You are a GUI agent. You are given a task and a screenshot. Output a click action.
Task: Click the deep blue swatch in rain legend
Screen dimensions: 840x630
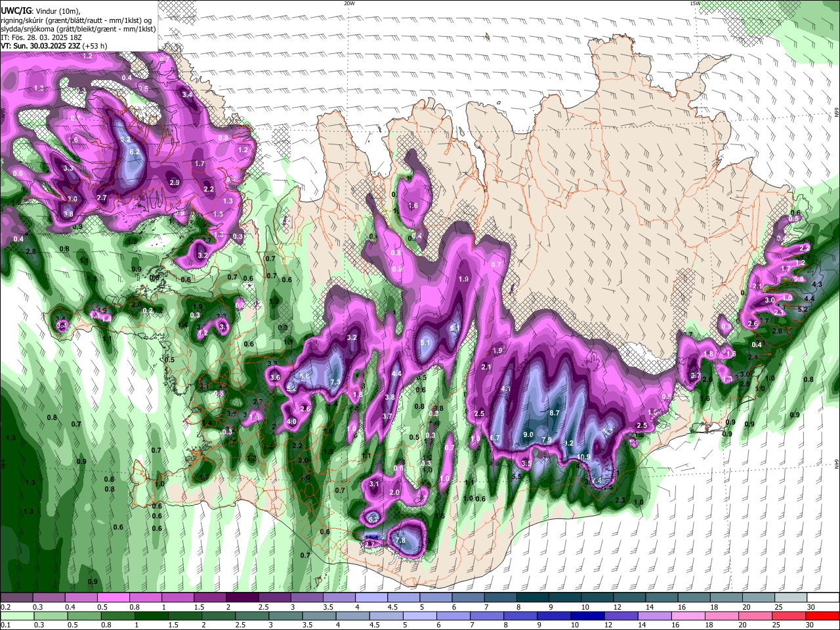(x=586, y=616)
